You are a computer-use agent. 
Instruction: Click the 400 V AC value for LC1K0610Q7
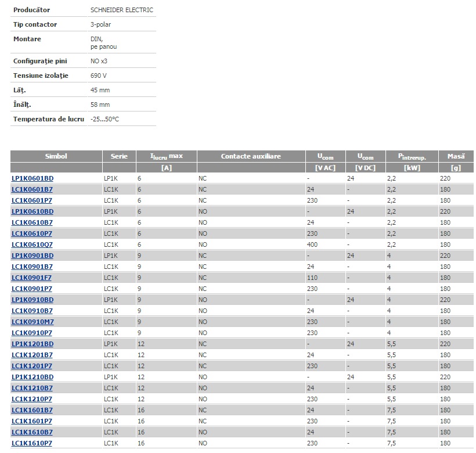[x=312, y=245]
